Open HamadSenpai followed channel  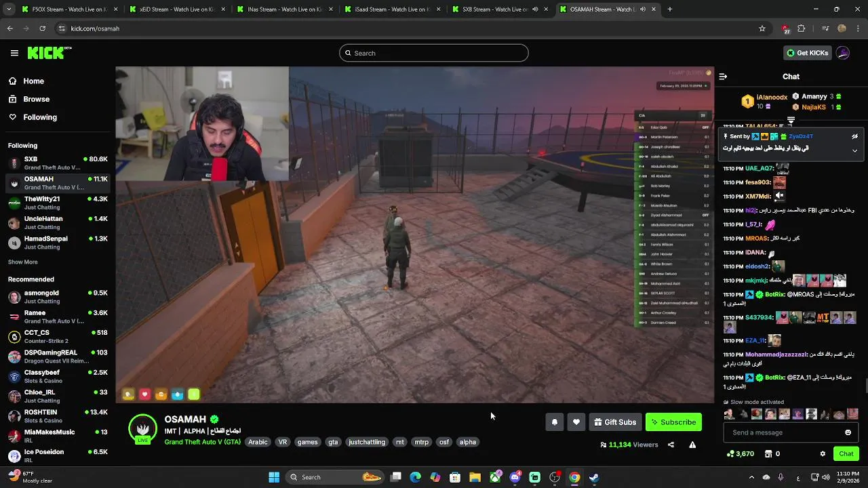click(x=58, y=243)
